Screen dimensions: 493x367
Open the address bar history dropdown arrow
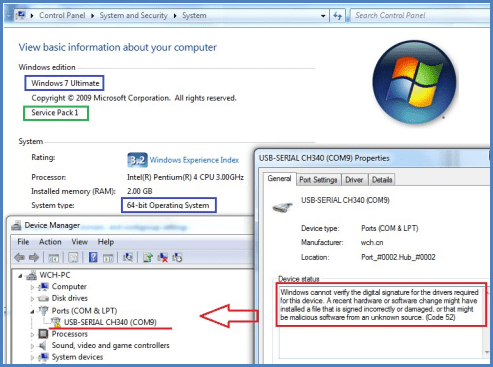(323, 16)
